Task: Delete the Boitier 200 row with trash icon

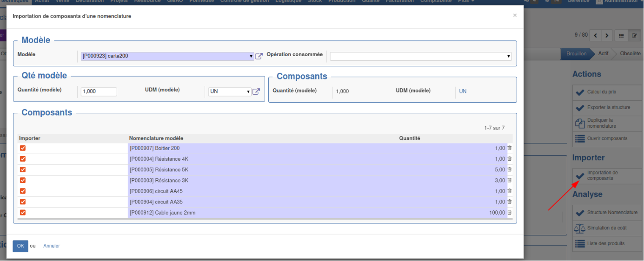Action: tap(509, 148)
